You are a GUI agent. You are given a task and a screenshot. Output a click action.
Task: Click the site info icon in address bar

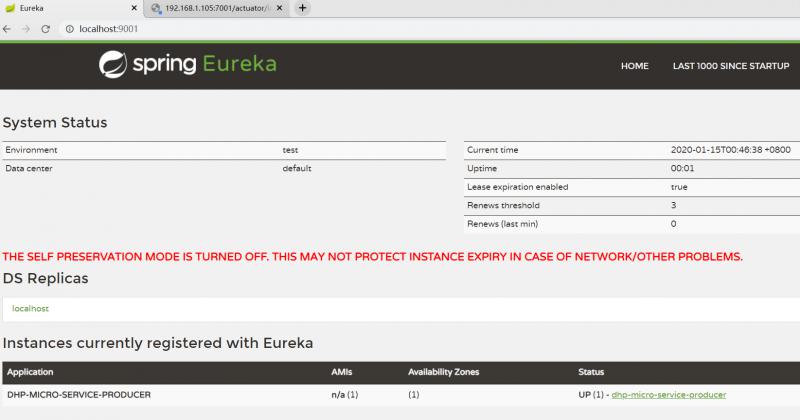(x=70, y=29)
